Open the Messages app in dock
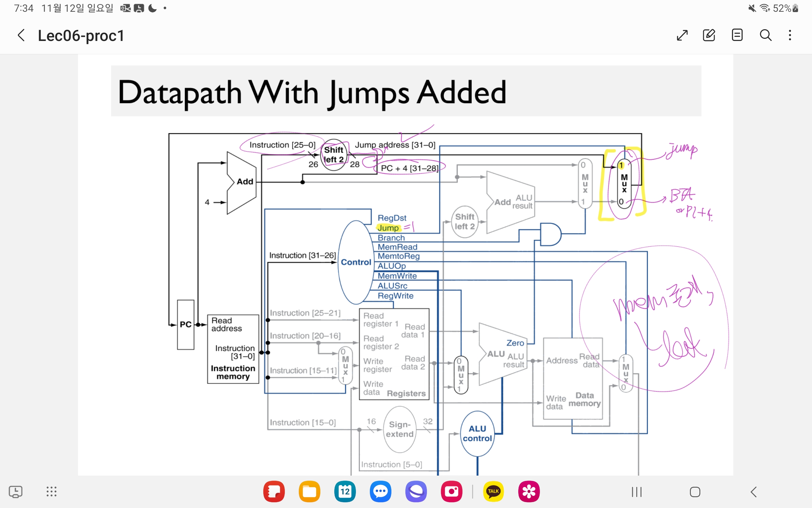This screenshot has height=508, width=812. [381, 491]
